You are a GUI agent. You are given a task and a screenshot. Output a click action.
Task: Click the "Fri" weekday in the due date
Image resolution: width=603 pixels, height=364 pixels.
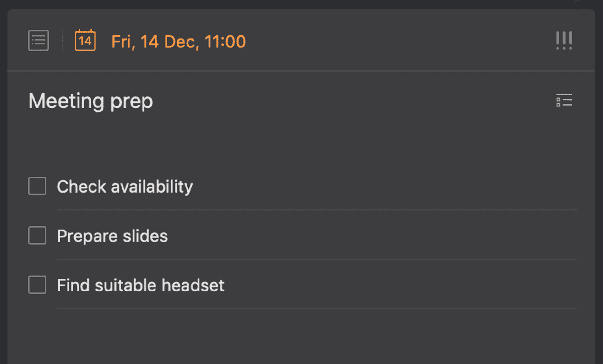(122, 41)
